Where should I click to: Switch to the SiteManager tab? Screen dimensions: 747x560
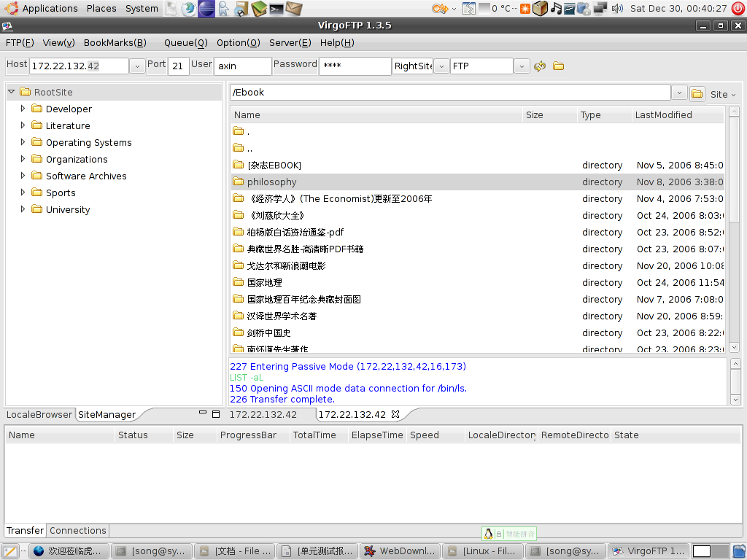coord(107,415)
